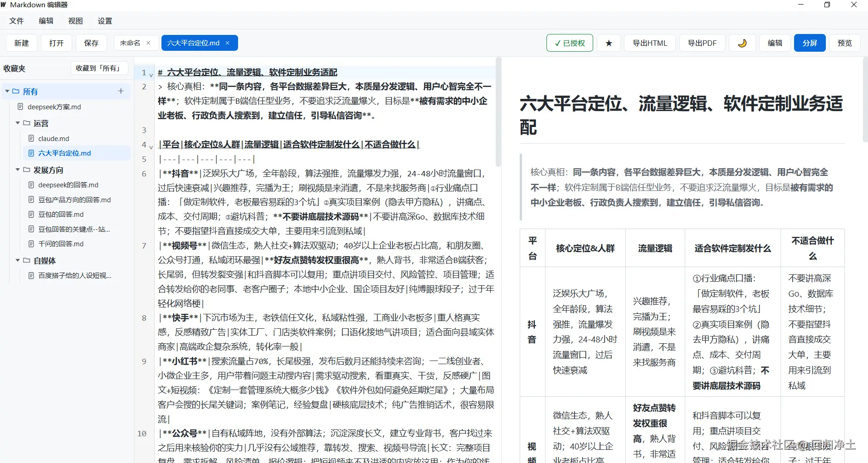868x463 pixels.
Task: Open deepseek的回答.md in tree
Action: tap(68, 185)
